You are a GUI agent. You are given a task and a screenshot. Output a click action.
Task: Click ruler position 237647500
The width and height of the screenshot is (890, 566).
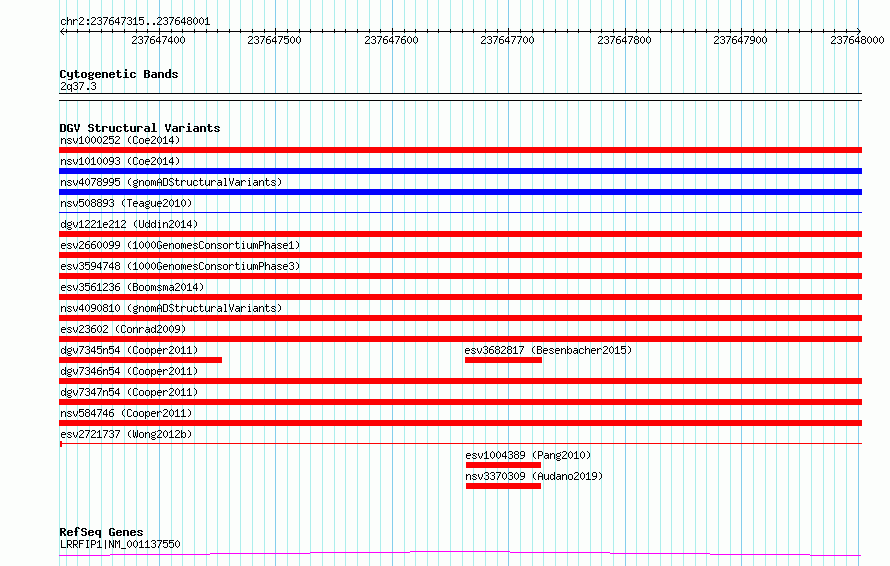(275, 40)
